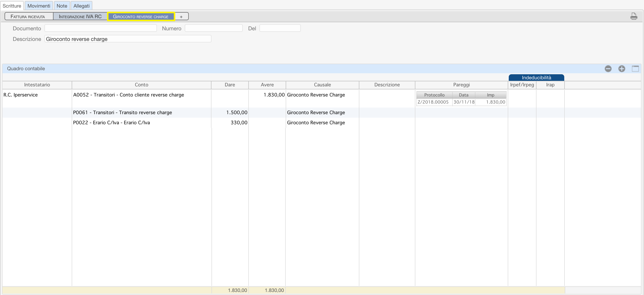The image size is (644, 295).
Task: Select the Giroconto reverse charge sub-tab
Action: [141, 16]
